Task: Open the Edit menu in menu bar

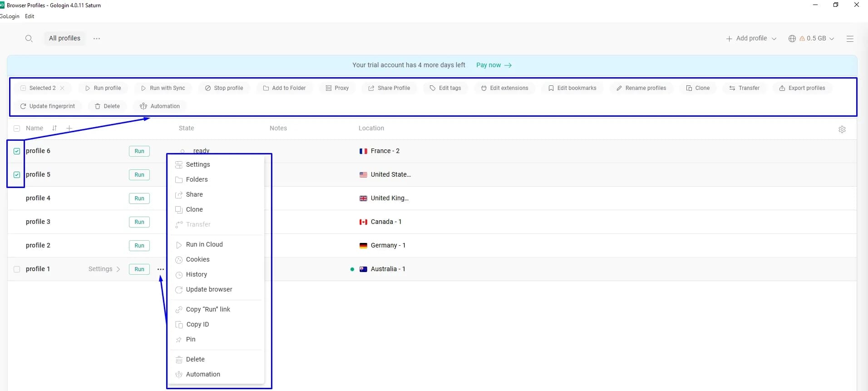Action: coord(30,16)
